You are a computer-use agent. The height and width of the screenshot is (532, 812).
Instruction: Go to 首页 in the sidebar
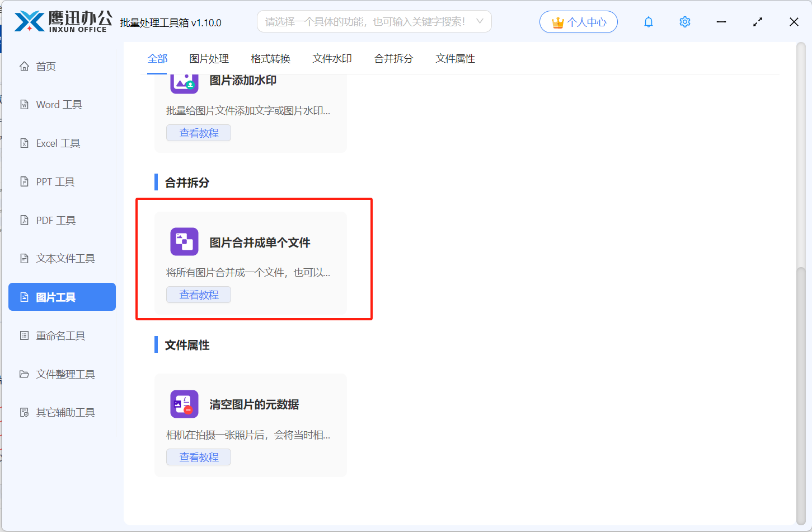coord(62,66)
